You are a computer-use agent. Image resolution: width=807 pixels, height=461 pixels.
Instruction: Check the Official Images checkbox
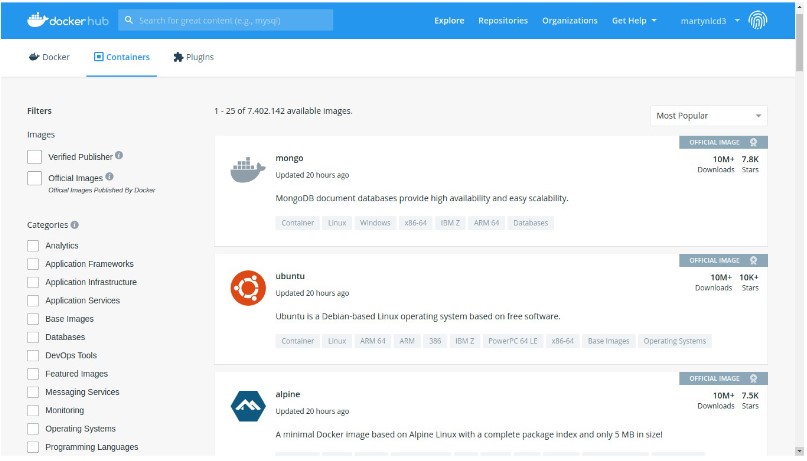pos(34,178)
